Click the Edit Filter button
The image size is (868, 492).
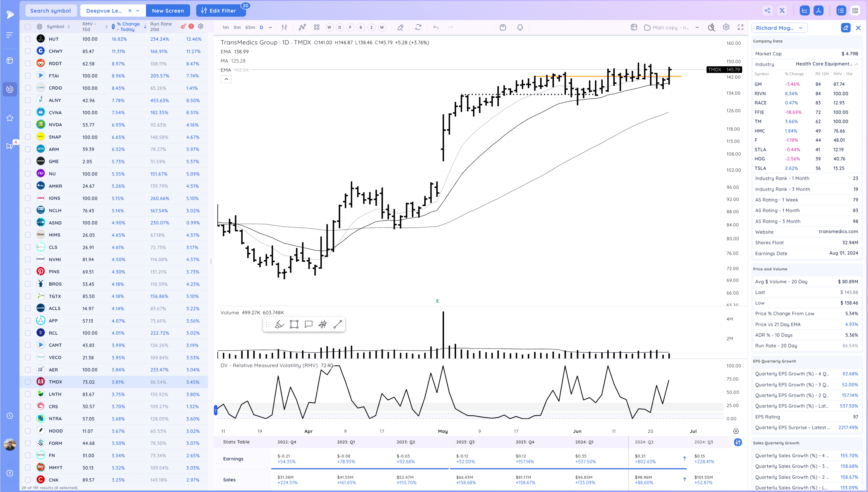(x=221, y=10)
